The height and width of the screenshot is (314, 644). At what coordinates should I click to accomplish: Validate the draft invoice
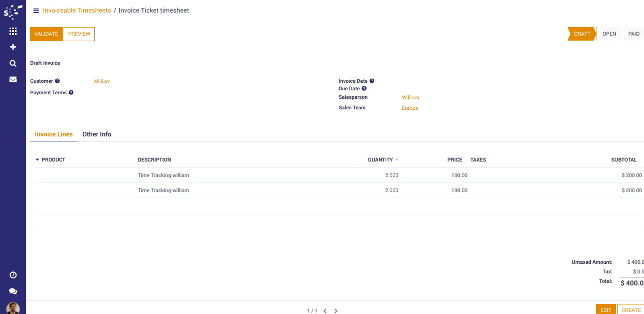pyautogui.click(x=46, y=34)
